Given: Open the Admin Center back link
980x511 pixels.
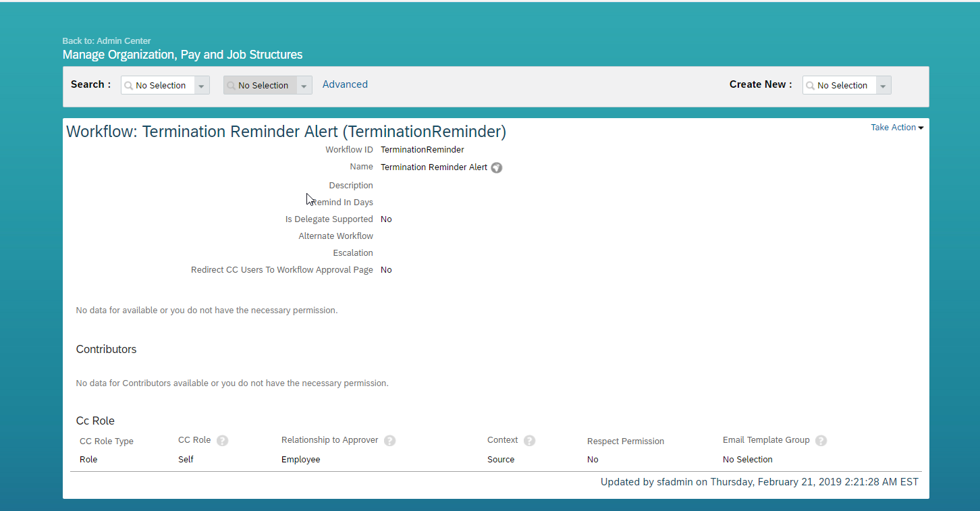Looking at the screenshot, I should 107,41.
